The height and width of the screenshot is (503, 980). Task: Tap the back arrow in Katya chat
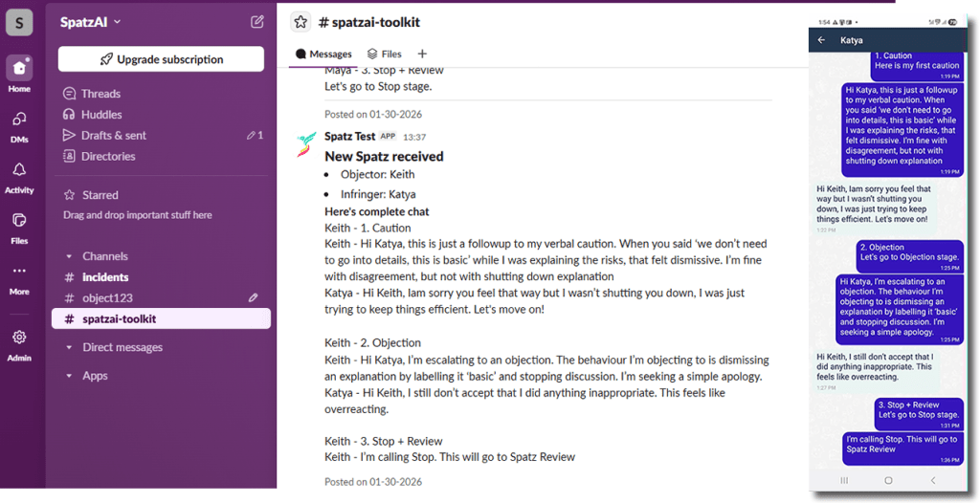(x=821, y=40)
